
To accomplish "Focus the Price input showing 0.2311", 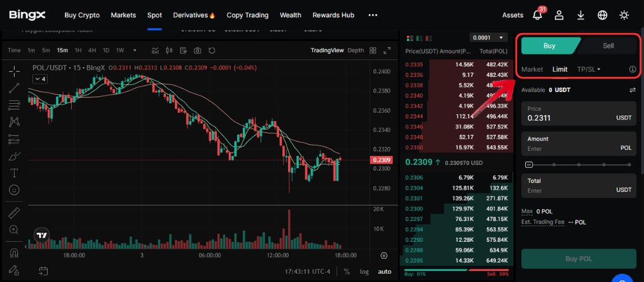I will (x=579, y=114).
